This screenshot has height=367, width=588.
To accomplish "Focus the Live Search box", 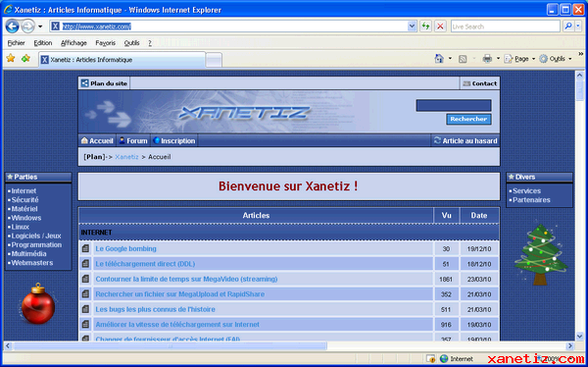I will [x=506, y=26].
